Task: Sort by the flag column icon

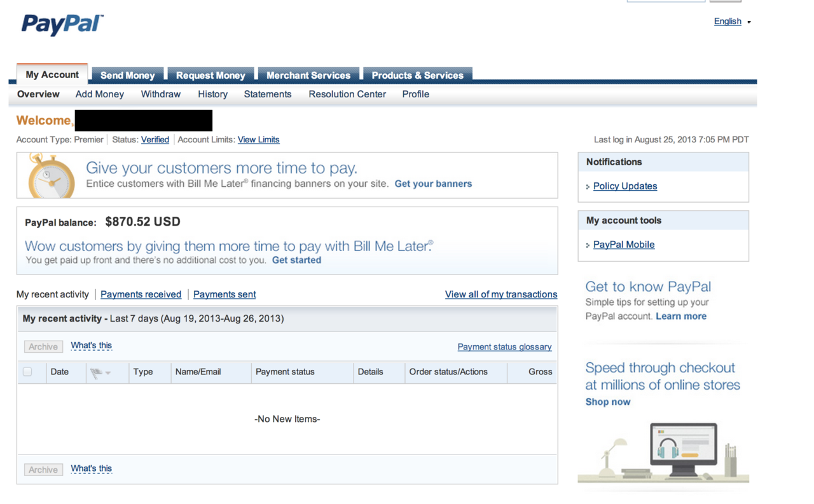Action: pyautogui.click(x=96, y=373)
